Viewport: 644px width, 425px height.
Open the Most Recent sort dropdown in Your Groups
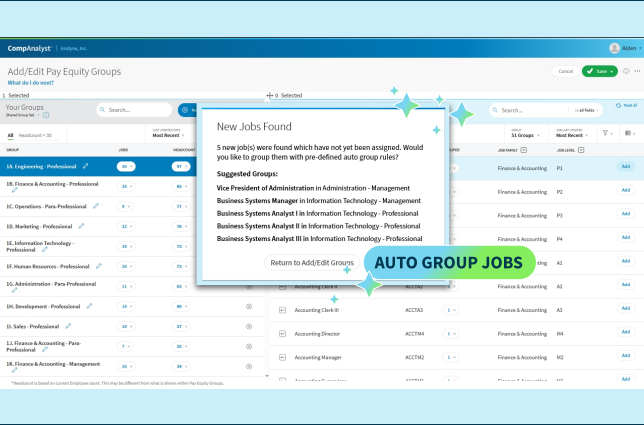pyautogui.click(x=170, y=134)
